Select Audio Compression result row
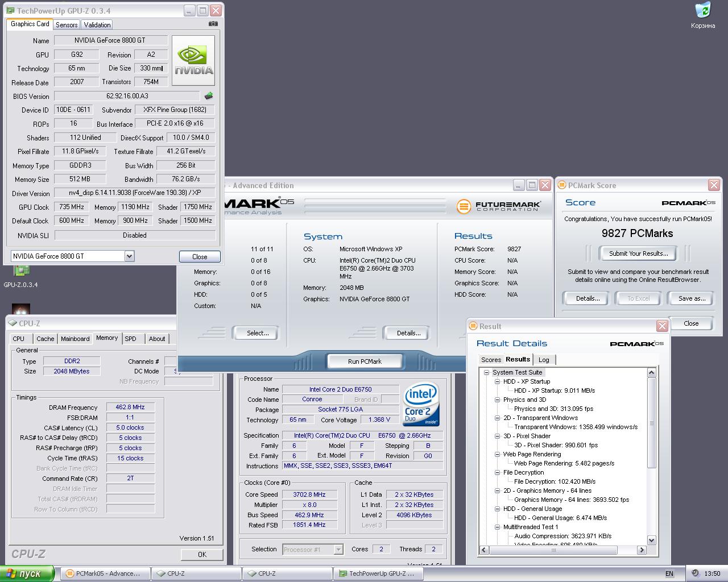This screenshot has height=582, width=728. pyautogui.click(x=562, y=536)
